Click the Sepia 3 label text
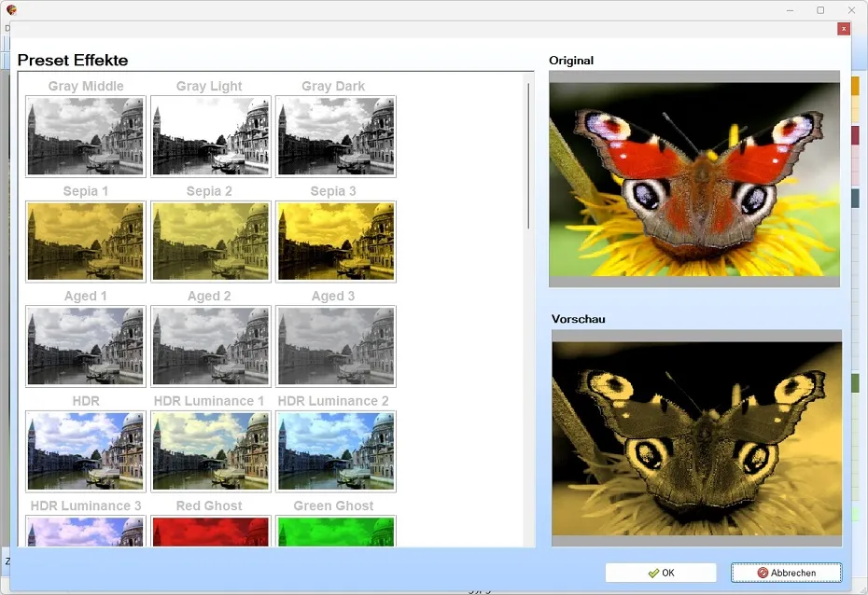Viewport: 868px width, 595px height. coord(332,191)
